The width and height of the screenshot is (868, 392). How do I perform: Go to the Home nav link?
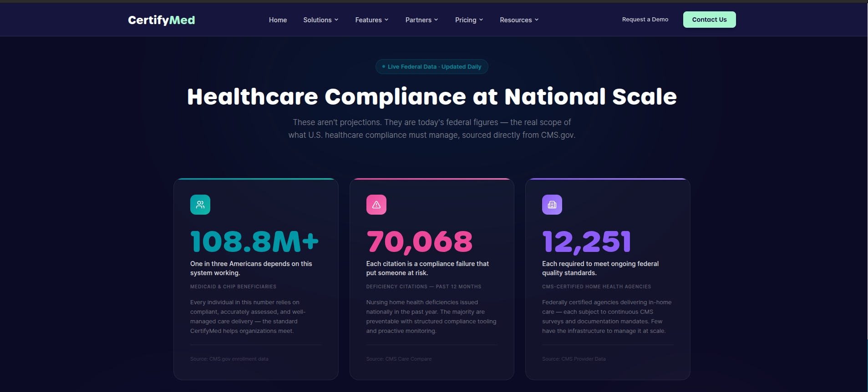tap(278, 20)
